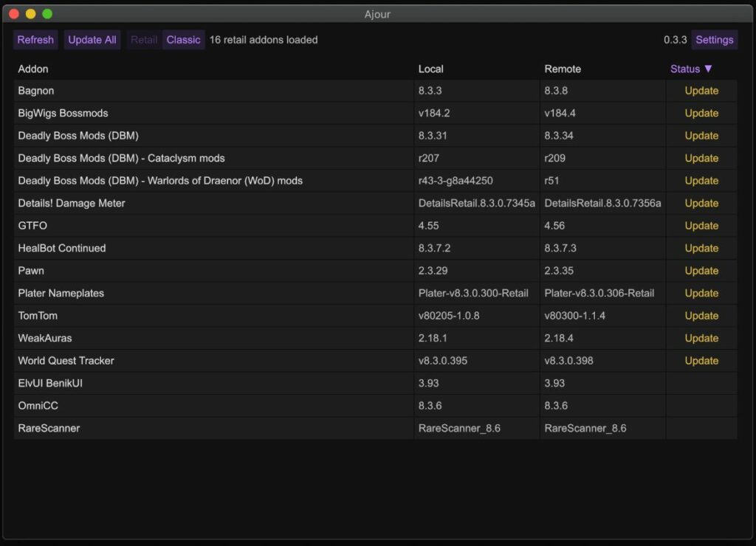Select the Plater Nameplates name
Viewport: 756px width, 546px height.
tap(61, 293)
